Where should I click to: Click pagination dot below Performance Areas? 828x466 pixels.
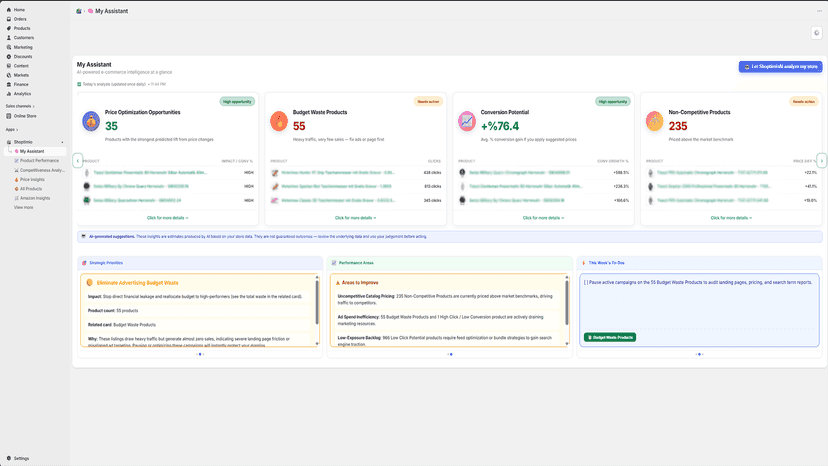pyautogui.click(x=450, y=354)
